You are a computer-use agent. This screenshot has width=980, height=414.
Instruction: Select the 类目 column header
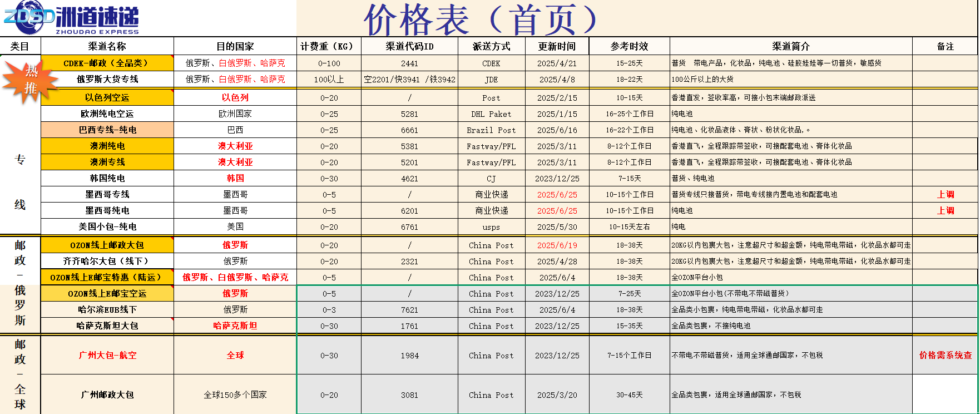(x=20, y=46)
